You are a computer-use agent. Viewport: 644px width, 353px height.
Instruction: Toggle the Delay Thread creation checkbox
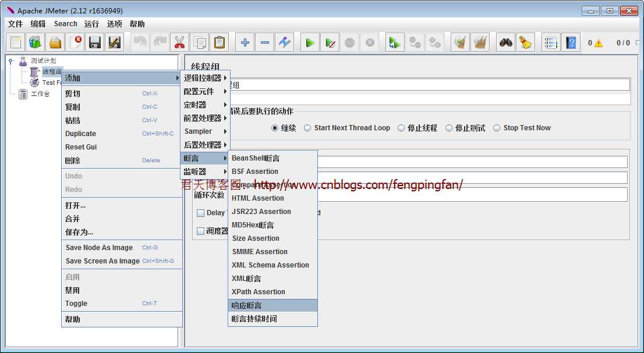[200, 213]
